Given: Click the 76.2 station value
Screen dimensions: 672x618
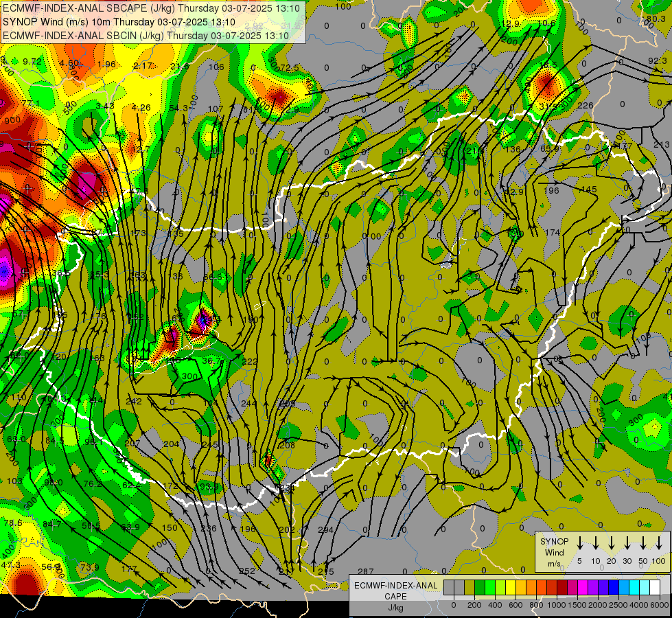Looking at the screenshot, I should tap(93, 484).
